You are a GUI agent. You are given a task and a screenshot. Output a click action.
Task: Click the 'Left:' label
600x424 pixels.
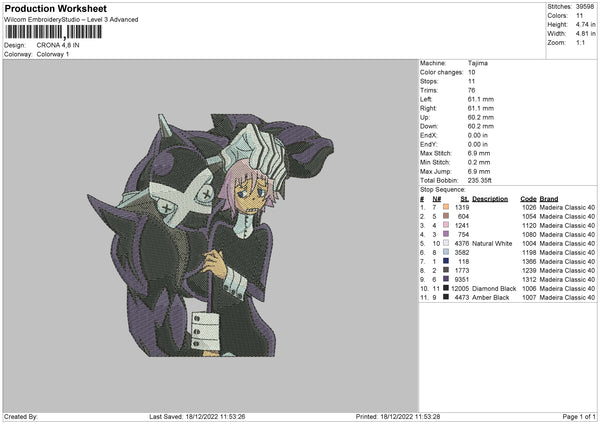426,99
